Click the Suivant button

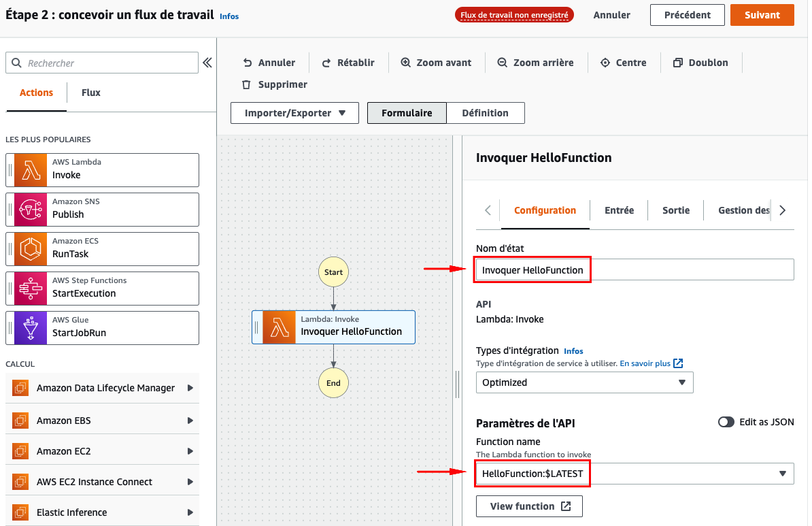coord(762,15)
